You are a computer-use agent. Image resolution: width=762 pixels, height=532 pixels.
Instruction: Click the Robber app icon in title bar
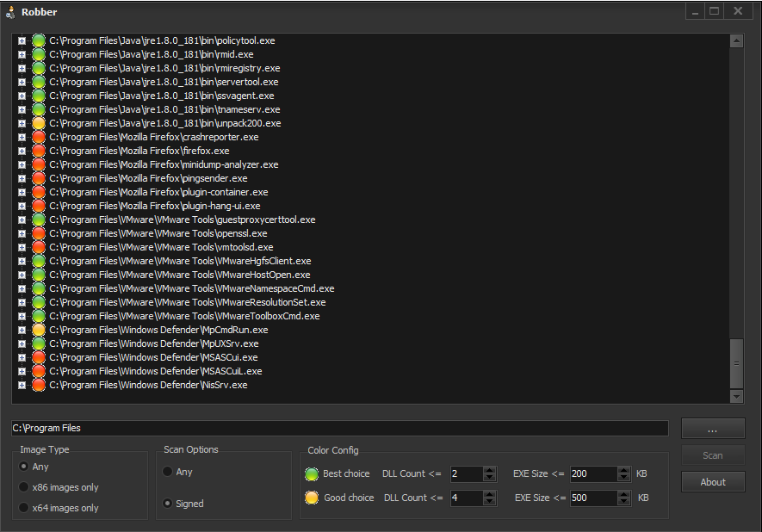coord(10,12)
